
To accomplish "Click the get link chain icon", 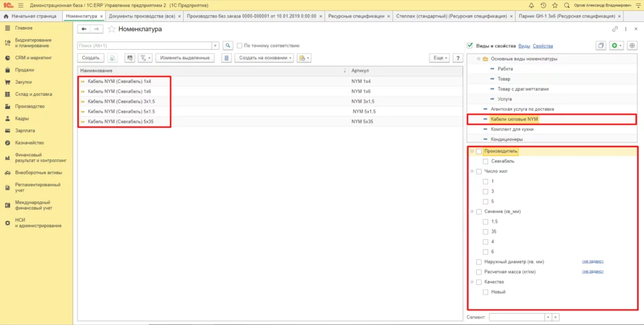I will [x=614, y=29].
